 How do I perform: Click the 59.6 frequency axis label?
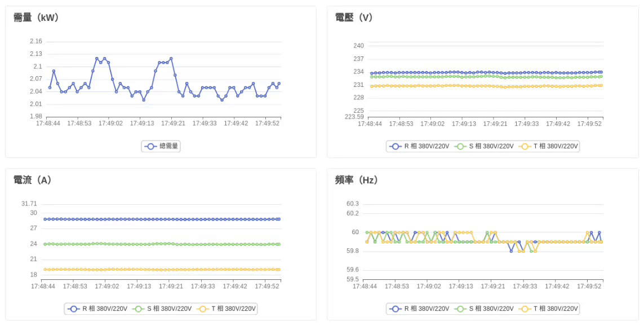(x=353, y=270)
